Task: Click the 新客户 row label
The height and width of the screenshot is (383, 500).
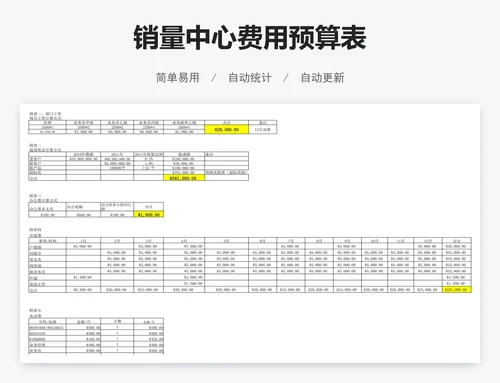Action: coord(47,164)
